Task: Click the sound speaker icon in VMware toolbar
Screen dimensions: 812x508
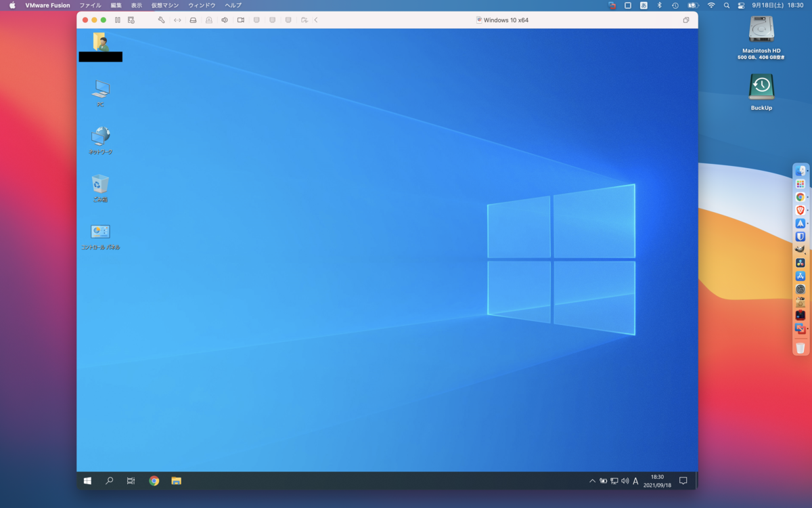Action: coord(225,20)
